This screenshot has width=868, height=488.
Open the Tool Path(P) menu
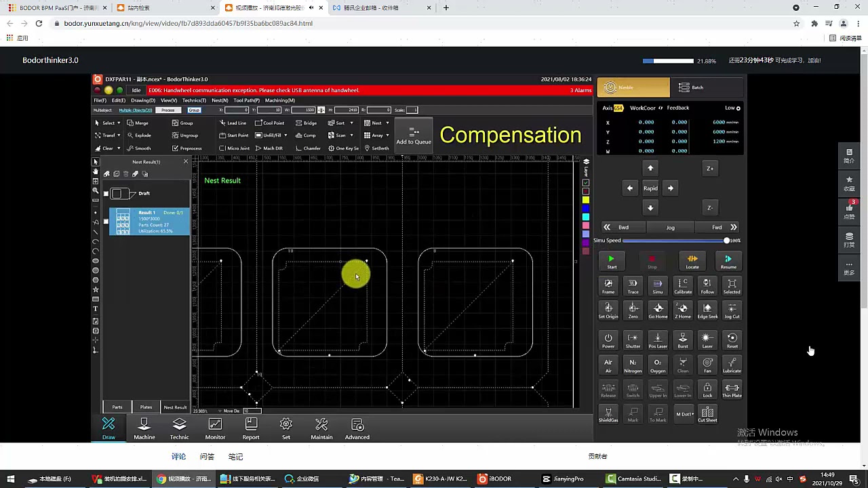246,100
